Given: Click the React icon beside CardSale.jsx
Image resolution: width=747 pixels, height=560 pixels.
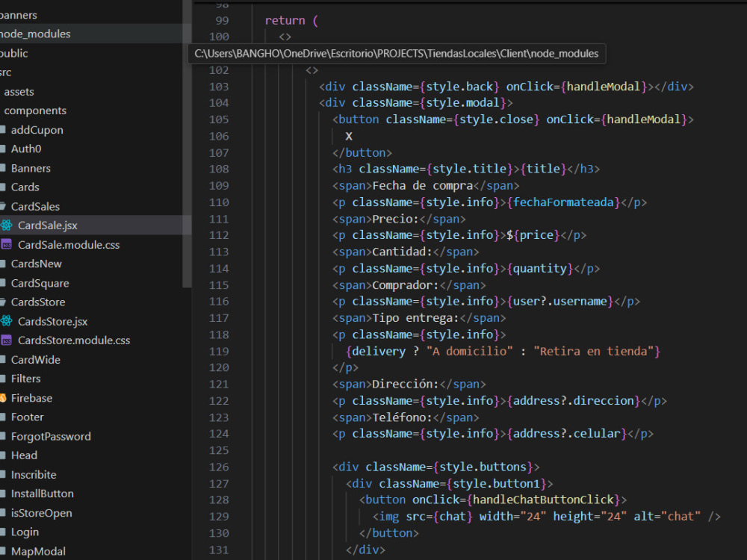Looking at the screenshot, I should click(x=6, y=225).
